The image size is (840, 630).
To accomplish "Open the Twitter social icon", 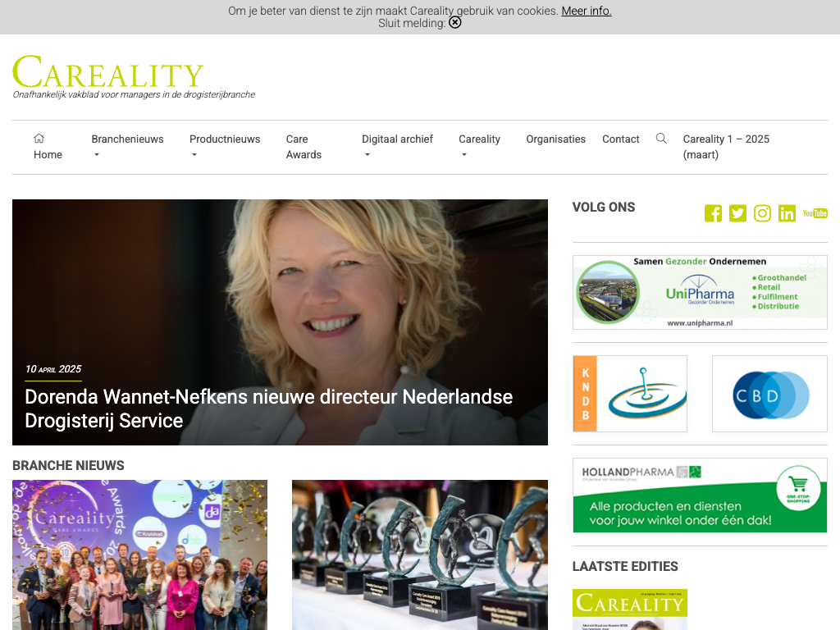I will point(737,213).
